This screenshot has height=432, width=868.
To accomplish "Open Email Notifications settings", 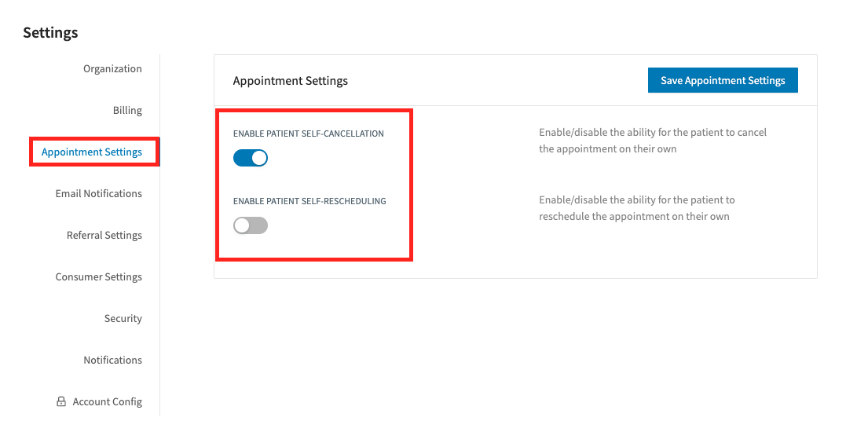I will (x=98, y=193).
